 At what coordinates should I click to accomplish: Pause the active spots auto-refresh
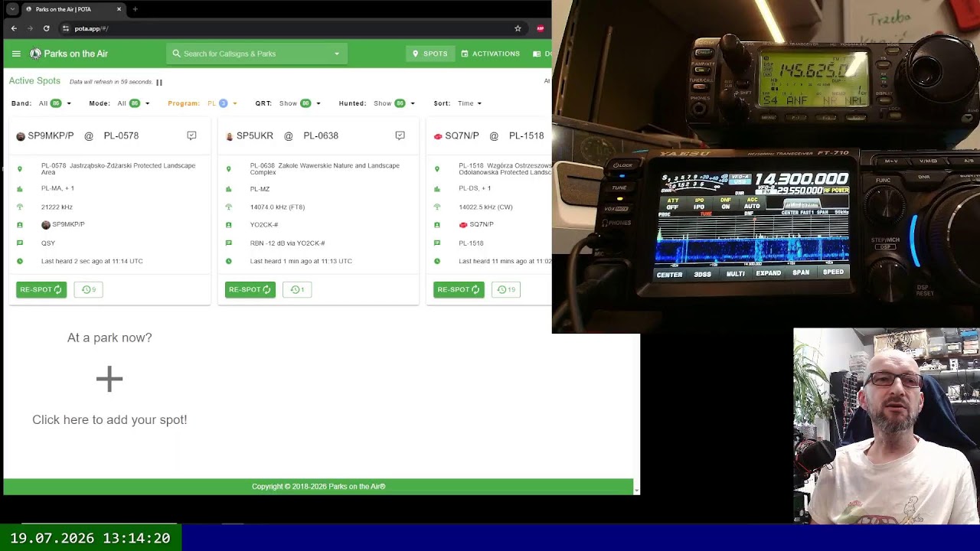(x=159, y=82)
